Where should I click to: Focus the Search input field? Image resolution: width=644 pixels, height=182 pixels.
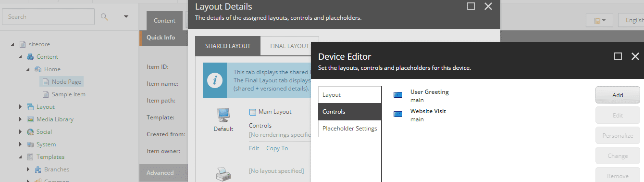[x=49, y=17]
